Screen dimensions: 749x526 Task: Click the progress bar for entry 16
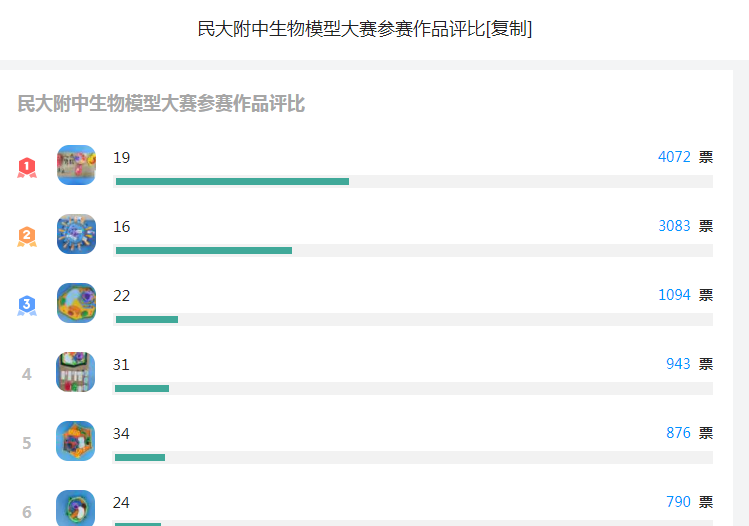coord(413,250)
